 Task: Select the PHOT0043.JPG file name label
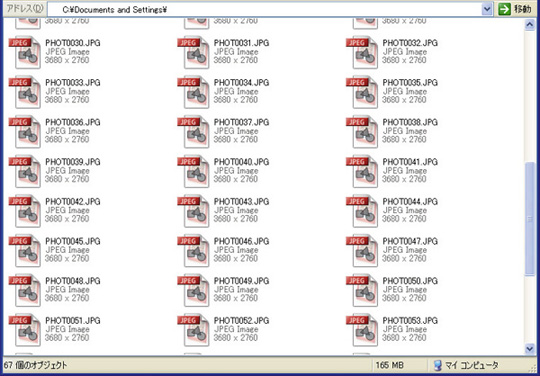pos(241,201)
